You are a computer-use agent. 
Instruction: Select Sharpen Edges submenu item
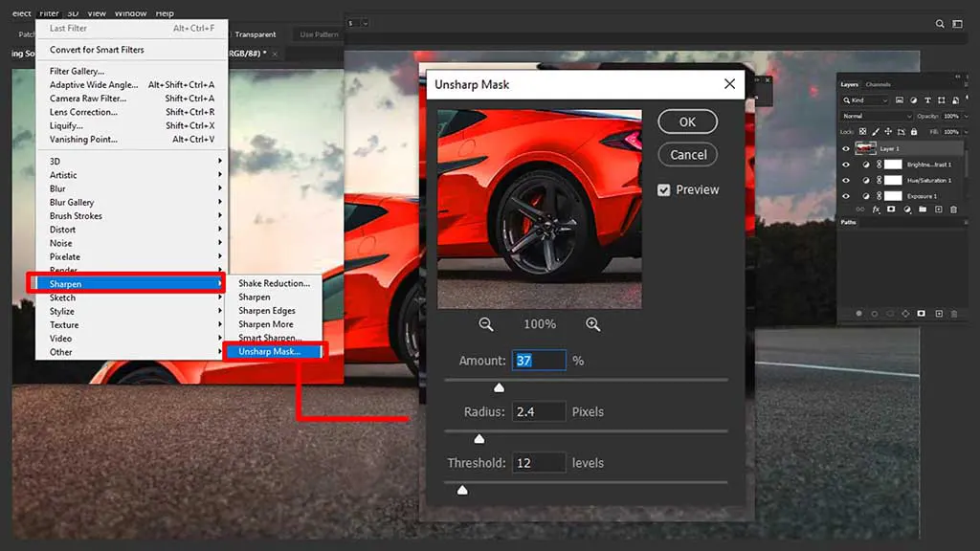click(273, 311)
